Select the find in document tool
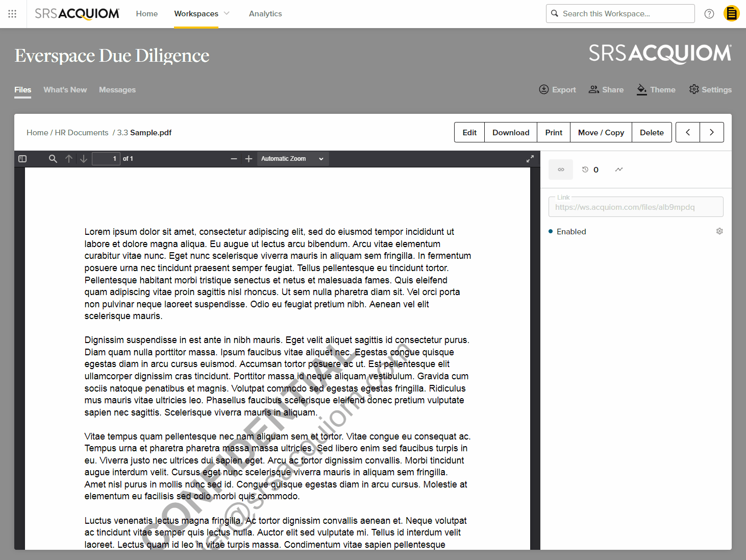The height and width of the screenshot is (560, 746). coord(53,158)
